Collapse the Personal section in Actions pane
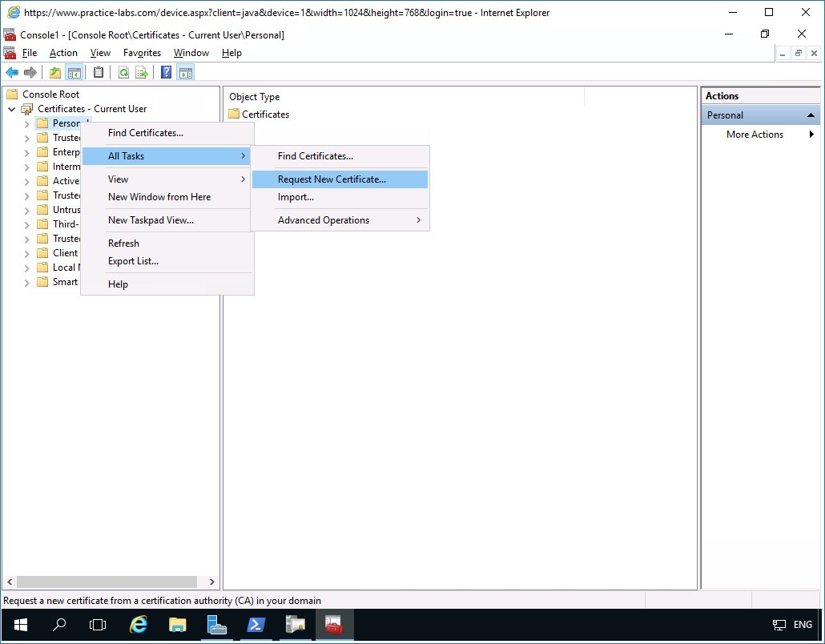This screenshot has width=825, height=644. (811, 115)
